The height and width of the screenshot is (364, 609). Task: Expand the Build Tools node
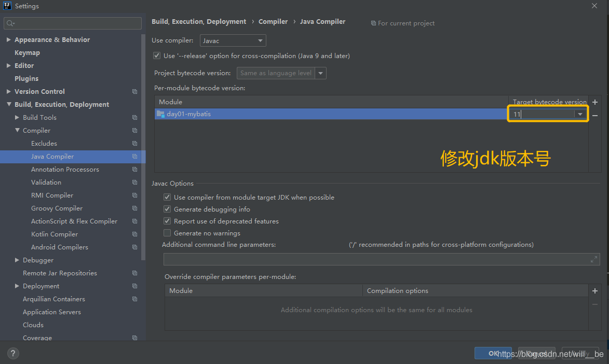17,117
